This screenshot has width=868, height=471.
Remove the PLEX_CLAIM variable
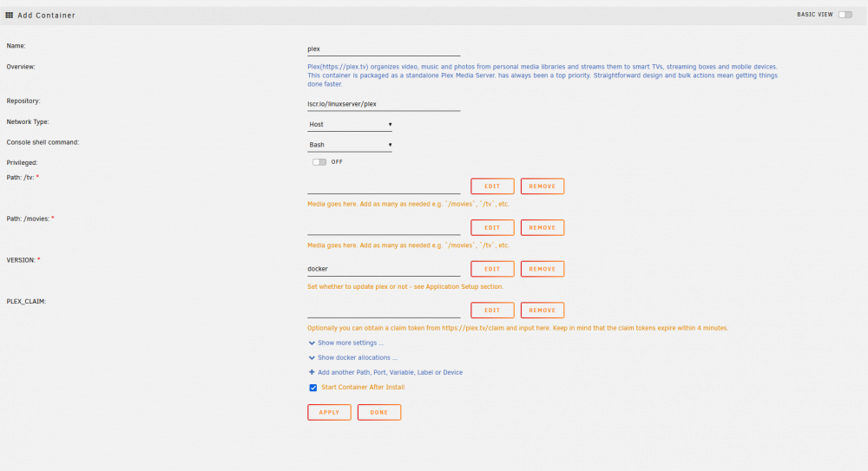click(x=542, y=311)
